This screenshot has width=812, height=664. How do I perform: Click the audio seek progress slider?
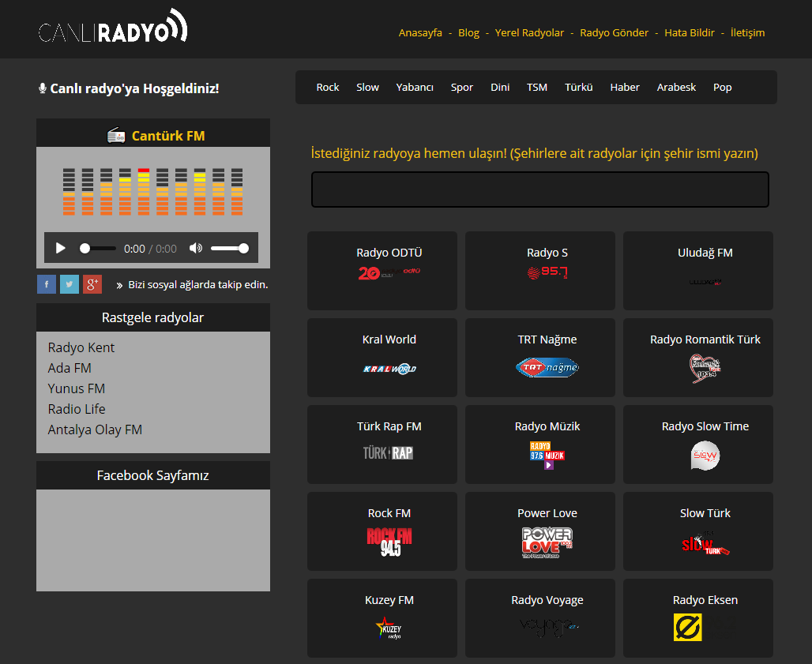(x=97, y=249)
